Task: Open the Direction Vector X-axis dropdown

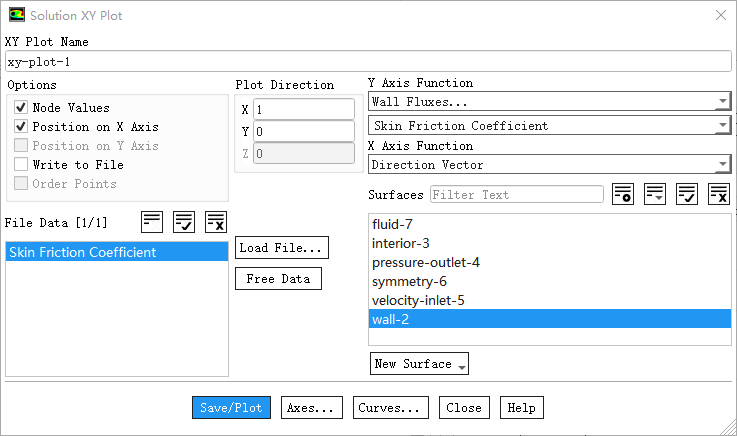Action: [x=549, y=164]
